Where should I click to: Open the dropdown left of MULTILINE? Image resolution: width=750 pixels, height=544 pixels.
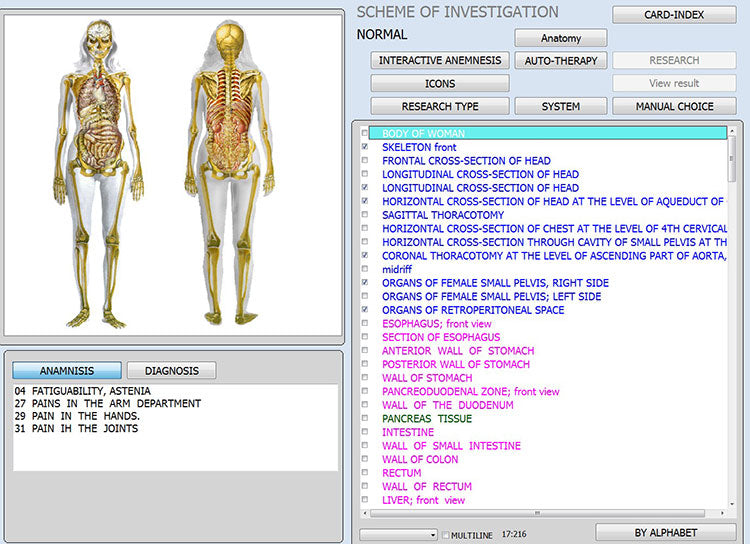398,535
